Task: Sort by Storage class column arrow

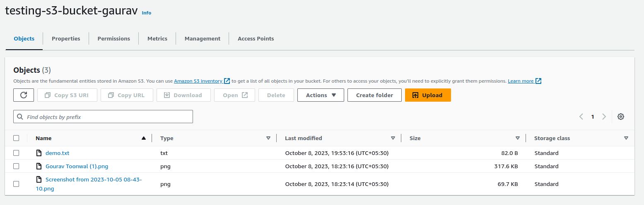Action: 626,138
